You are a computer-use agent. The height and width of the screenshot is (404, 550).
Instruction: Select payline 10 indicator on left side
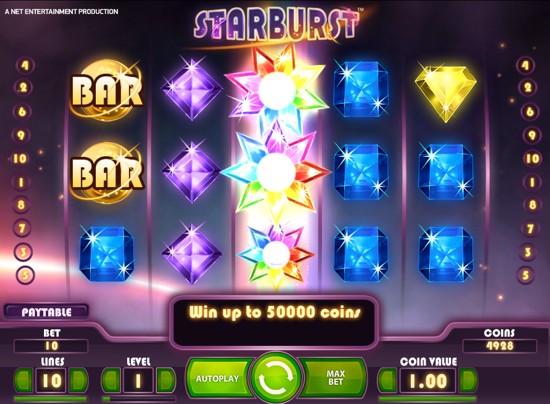pyautogui.click(x=20, y=159)
